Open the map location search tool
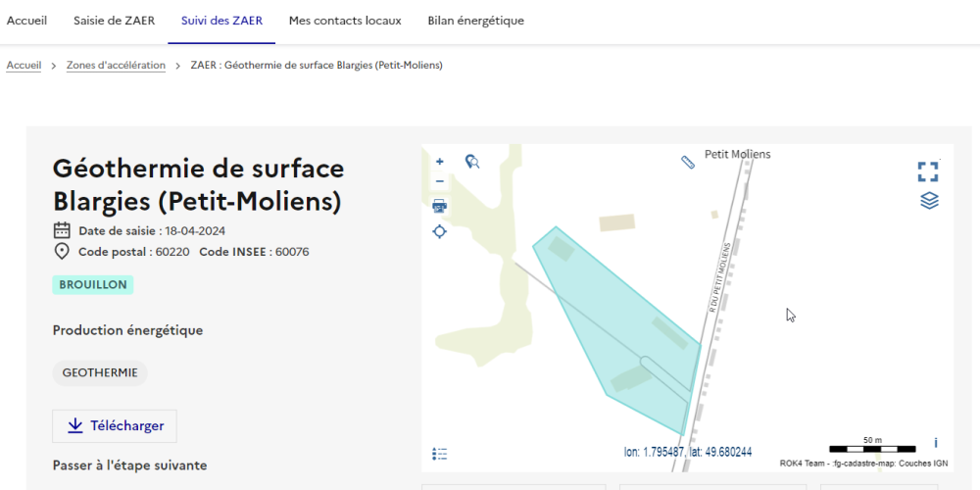Image resolution: width=980 pixels, height=490 pixels. 472,161
